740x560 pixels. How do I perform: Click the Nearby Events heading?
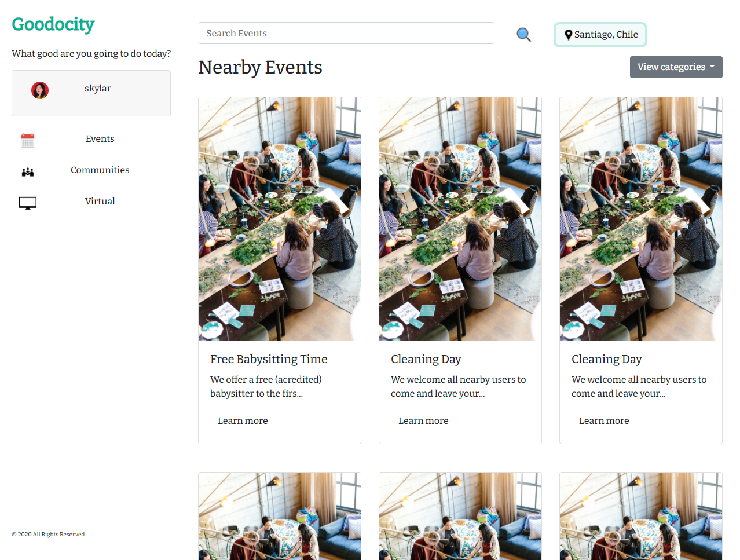click(260, 68)
